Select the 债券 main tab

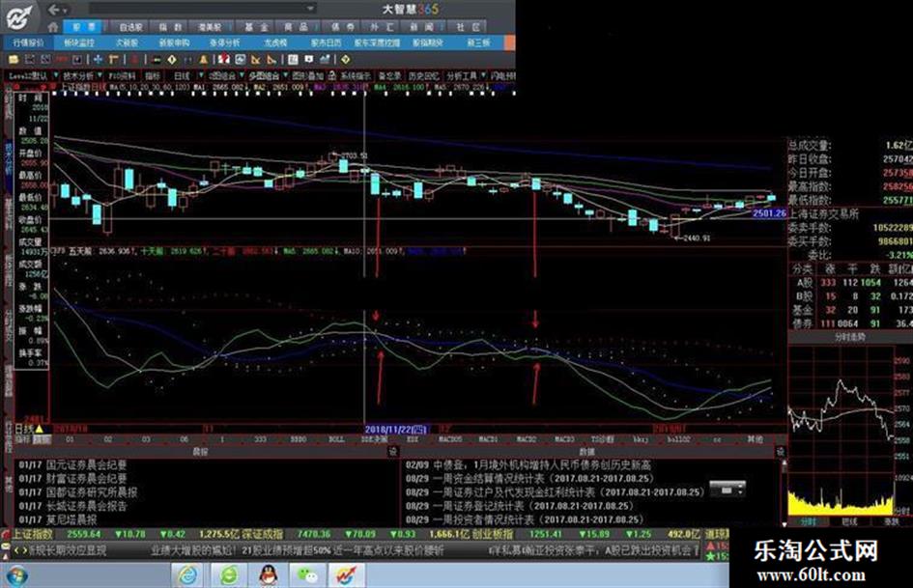coord(342,27)
